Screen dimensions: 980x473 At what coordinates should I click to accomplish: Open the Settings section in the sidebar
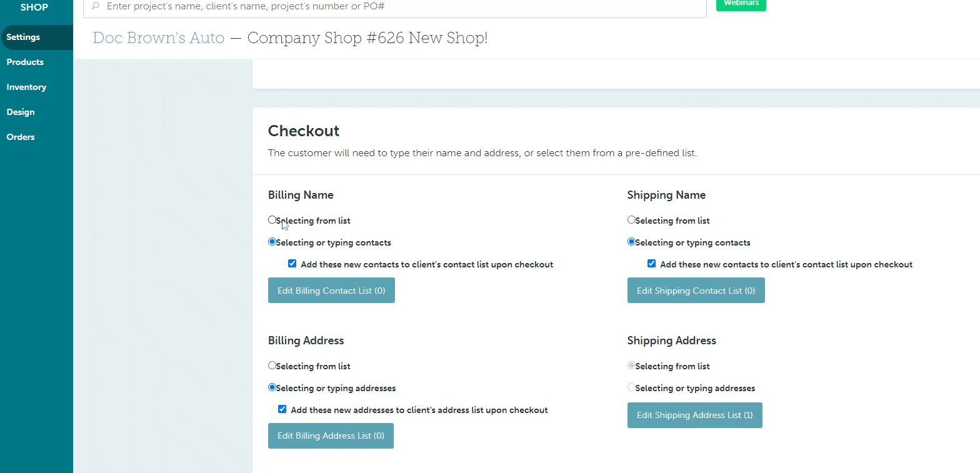pyautogui.click(x=22, y=36)
